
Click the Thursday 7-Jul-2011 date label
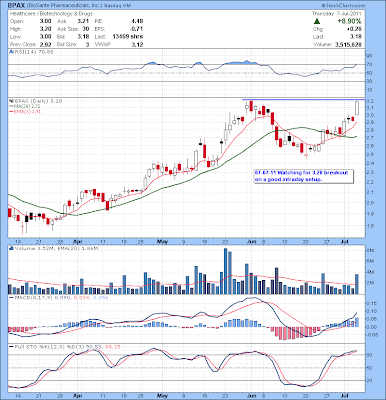338,14
